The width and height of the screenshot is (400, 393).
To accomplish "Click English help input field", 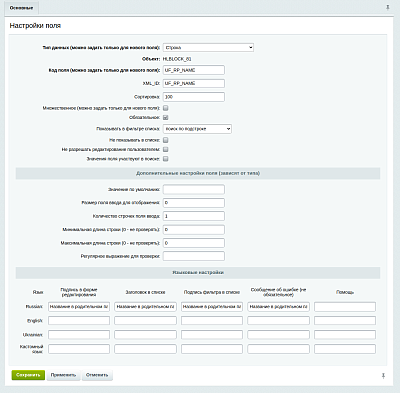I will [x=345, y=321].
